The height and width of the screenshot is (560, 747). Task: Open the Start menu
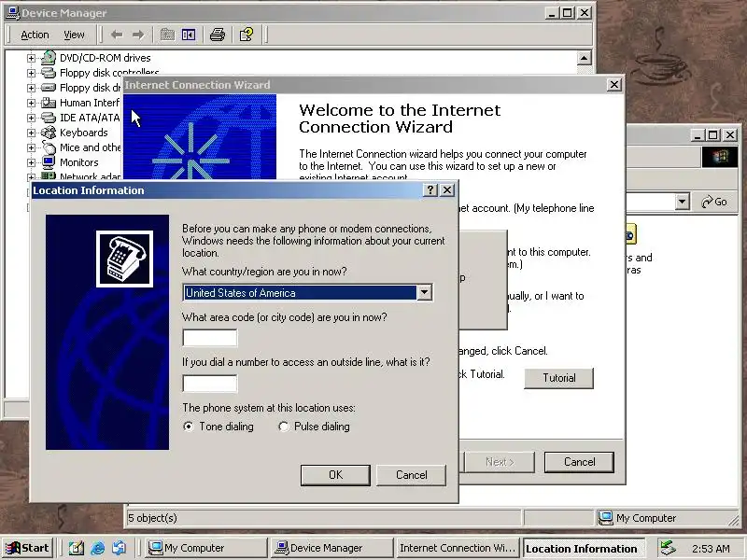pyautogui.click(x=27, y=548)
